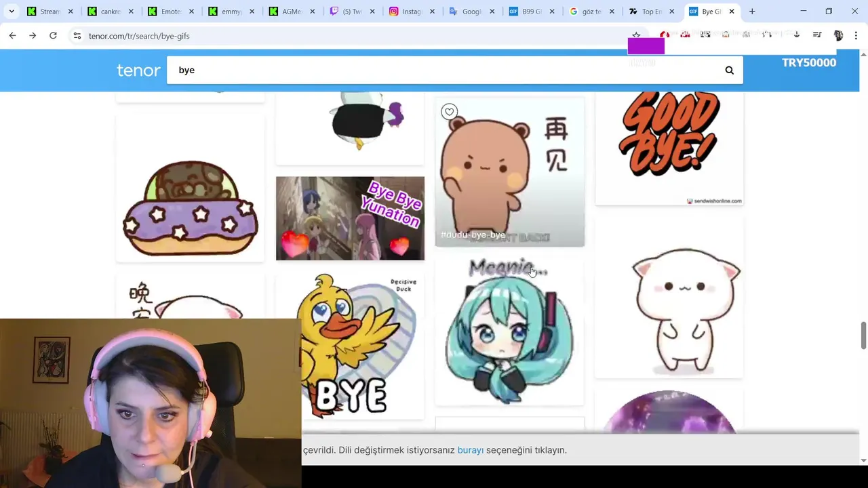Click the address bar URL tenor.com/tr/search/bye-gifs
The image size is (868, 488).
tap(139, 36)
